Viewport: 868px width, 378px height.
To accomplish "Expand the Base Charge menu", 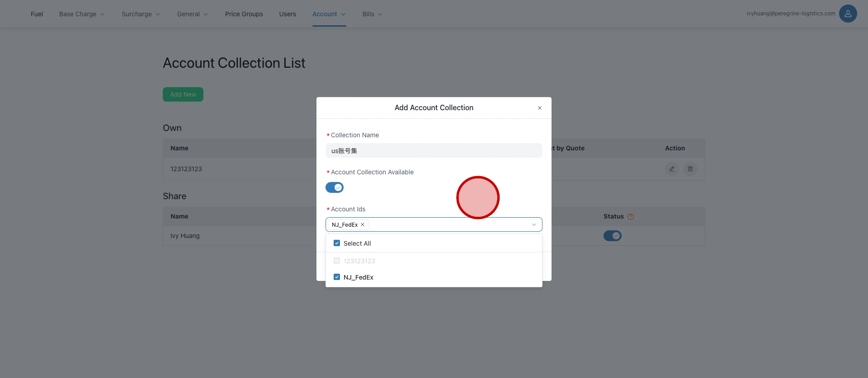I will click(x=82, y=14).
